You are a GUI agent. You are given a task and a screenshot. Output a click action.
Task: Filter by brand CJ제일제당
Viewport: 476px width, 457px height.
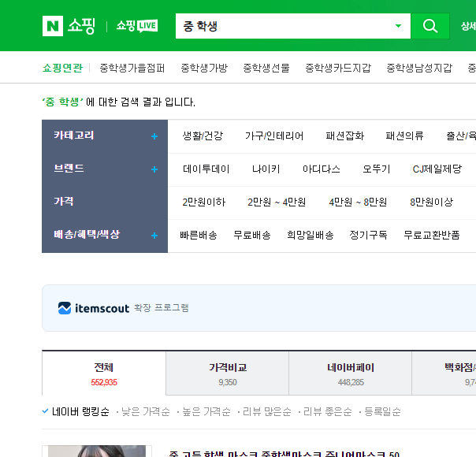tap(437, 169)
